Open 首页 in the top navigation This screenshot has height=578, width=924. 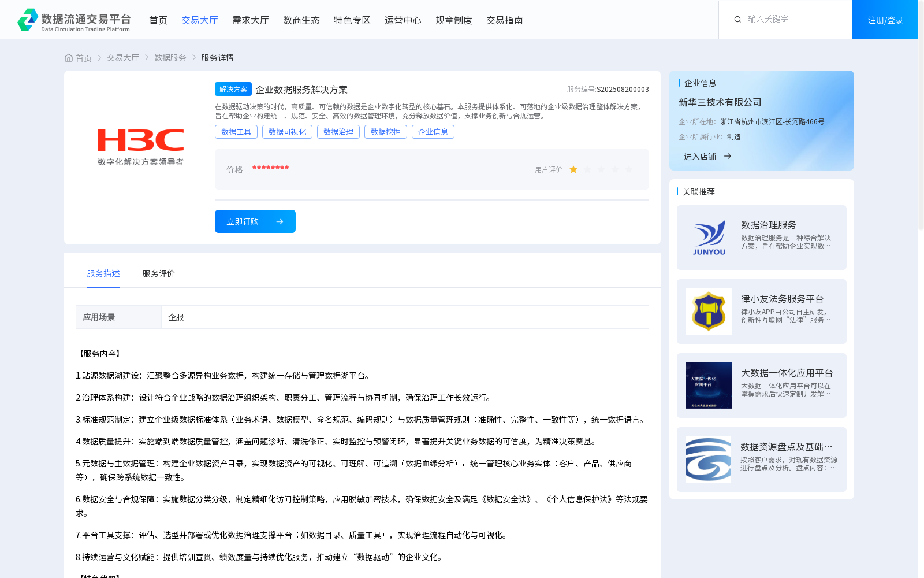pos(158,20)
